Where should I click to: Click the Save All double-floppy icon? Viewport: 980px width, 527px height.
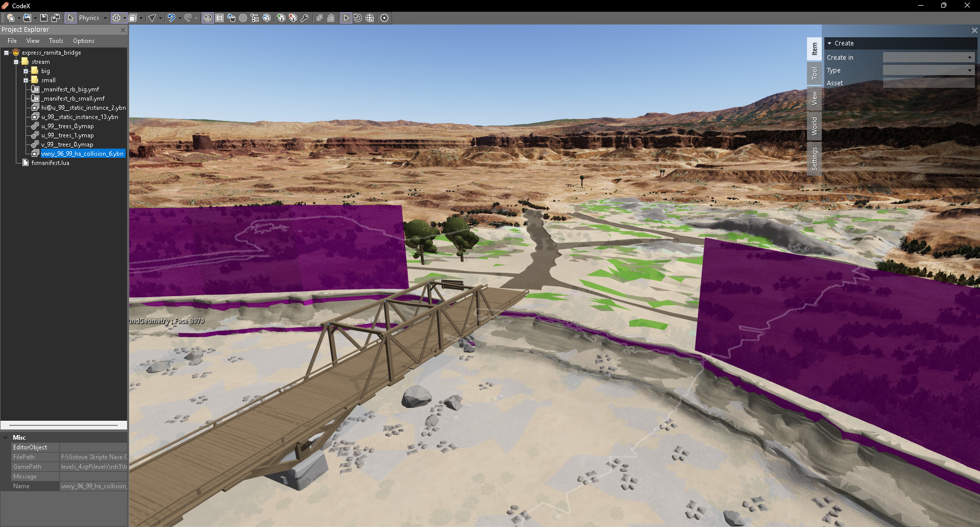click(x=56, y=18)
